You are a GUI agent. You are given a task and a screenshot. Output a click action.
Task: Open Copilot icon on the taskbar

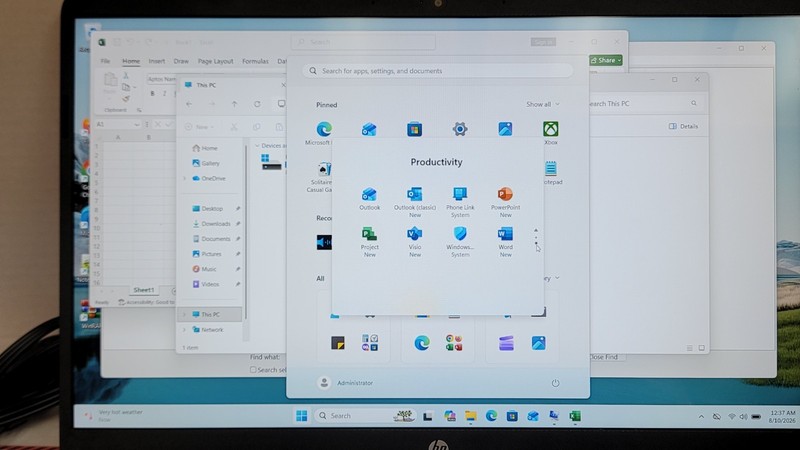point(449,416)
